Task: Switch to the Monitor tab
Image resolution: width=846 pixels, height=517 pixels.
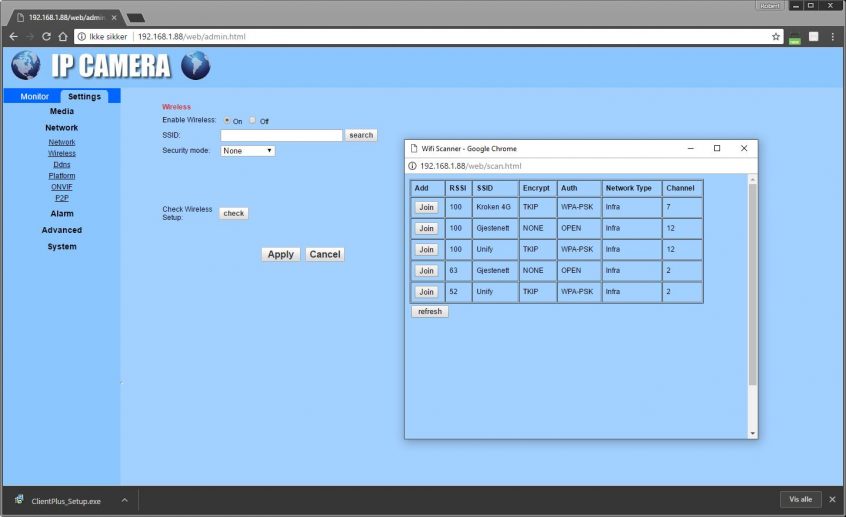Action: (34, 96)
